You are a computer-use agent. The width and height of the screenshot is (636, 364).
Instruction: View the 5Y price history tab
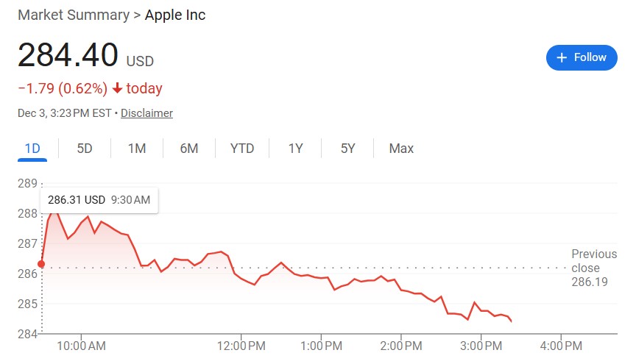point(348,149)
